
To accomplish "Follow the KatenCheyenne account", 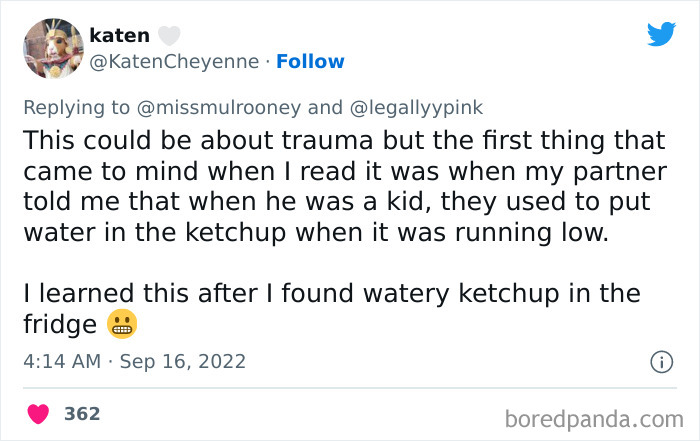I will tap(310, 62).
